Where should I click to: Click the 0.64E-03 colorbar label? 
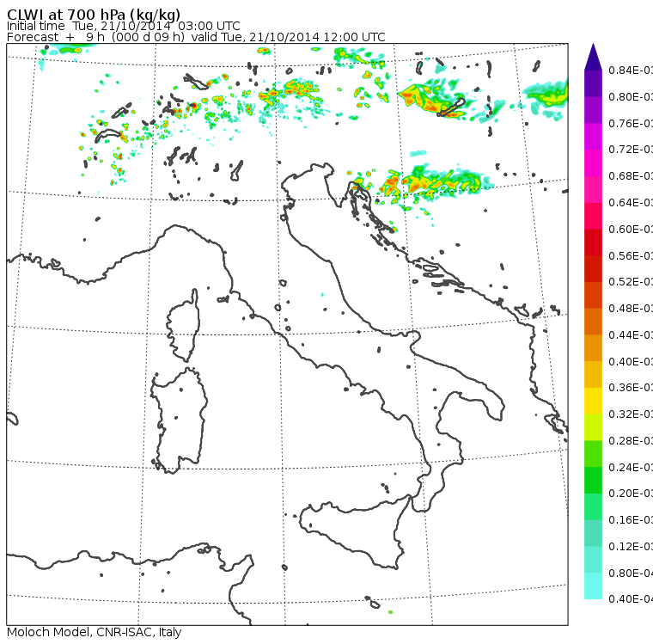630,203
